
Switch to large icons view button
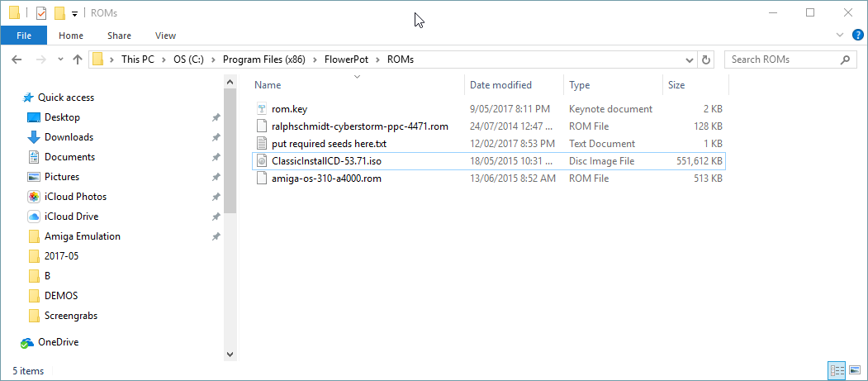tap(856, 369)
